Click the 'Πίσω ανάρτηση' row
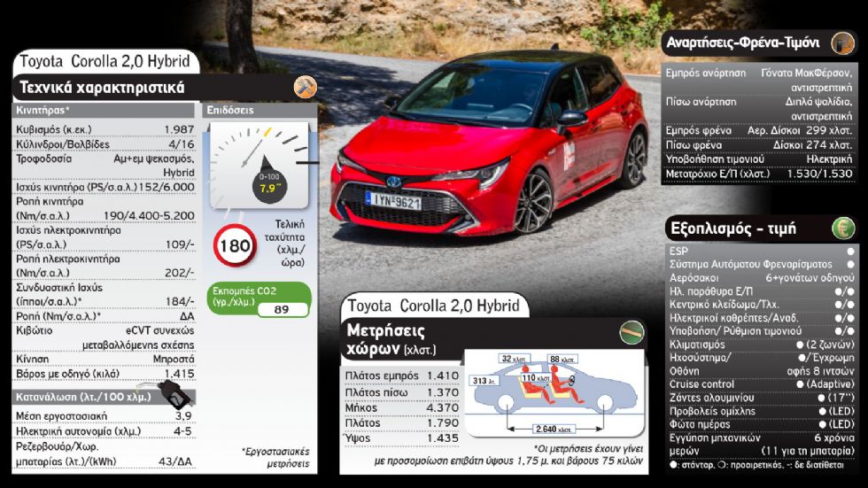Viewport: 868px width, 488px height. point(759,108)
